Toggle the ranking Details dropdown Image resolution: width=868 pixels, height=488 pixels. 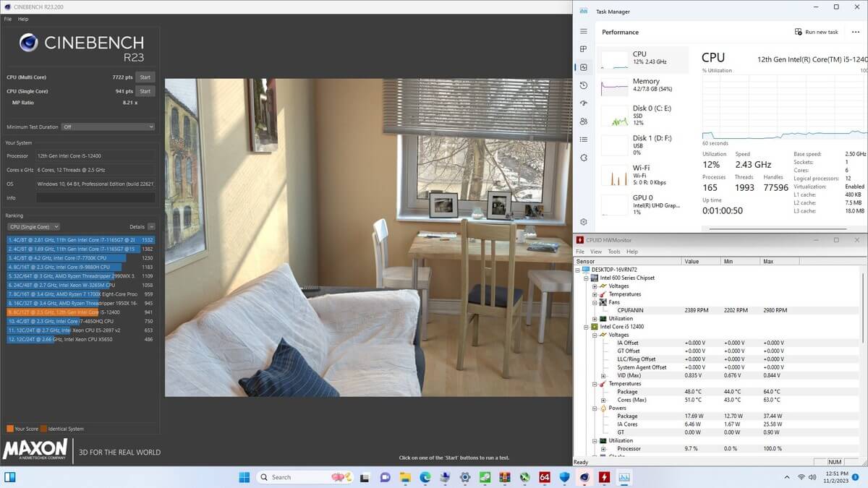[152, 226]
